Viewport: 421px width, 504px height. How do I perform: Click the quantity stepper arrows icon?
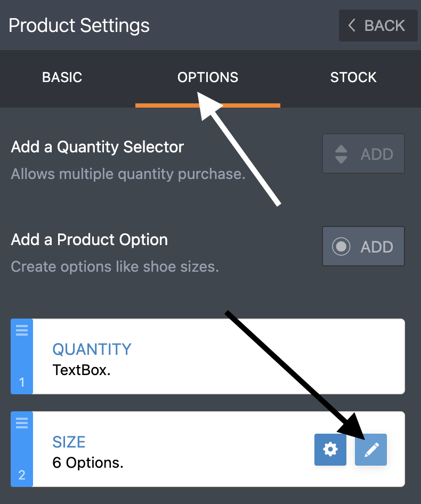tap(341, 155)
